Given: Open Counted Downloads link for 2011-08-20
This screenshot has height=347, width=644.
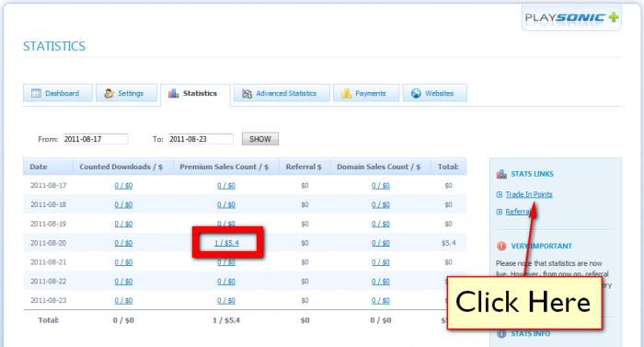Looking at the screenshot, I should 123,243.
